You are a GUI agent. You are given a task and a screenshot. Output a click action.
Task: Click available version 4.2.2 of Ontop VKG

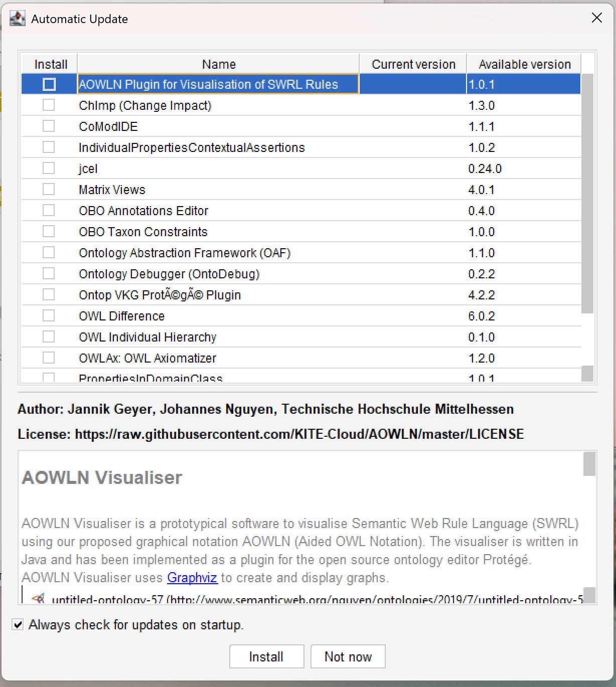pyautogui.click(x=482, y=295)
